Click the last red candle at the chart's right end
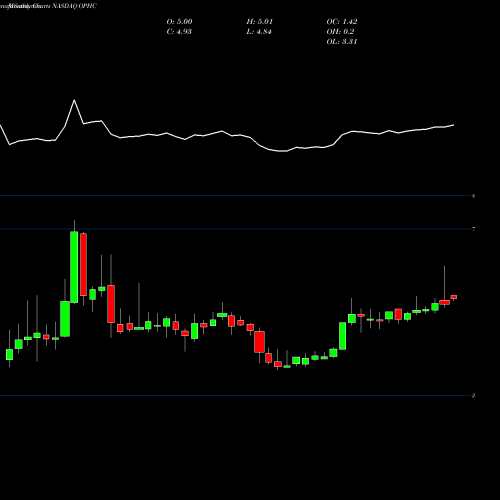Image resolution: width=500 pixels, height=500 pixels. click(454, 297)
